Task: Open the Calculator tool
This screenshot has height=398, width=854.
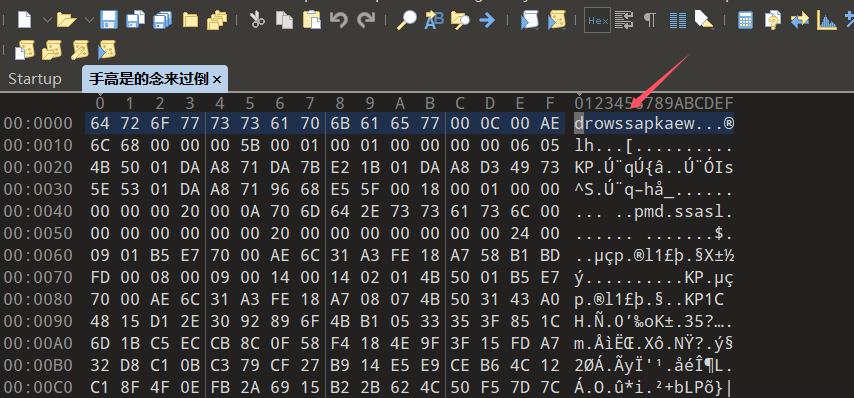Action: 746,21
